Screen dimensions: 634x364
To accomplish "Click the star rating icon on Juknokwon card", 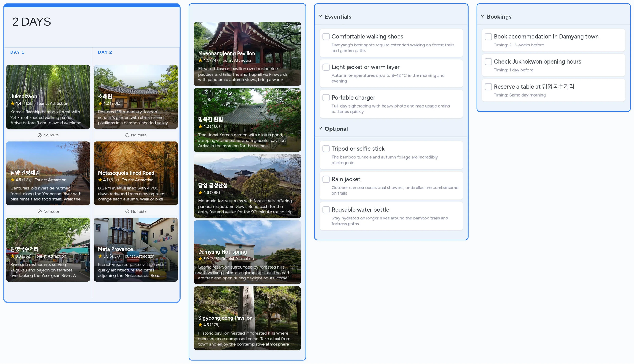I will pyautogui.click(x=12, y=103).
